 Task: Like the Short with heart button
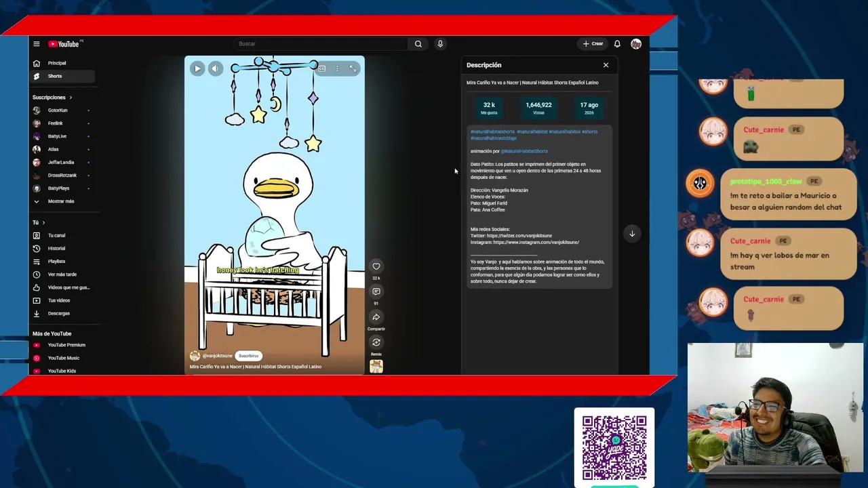(x=376, y=266)
